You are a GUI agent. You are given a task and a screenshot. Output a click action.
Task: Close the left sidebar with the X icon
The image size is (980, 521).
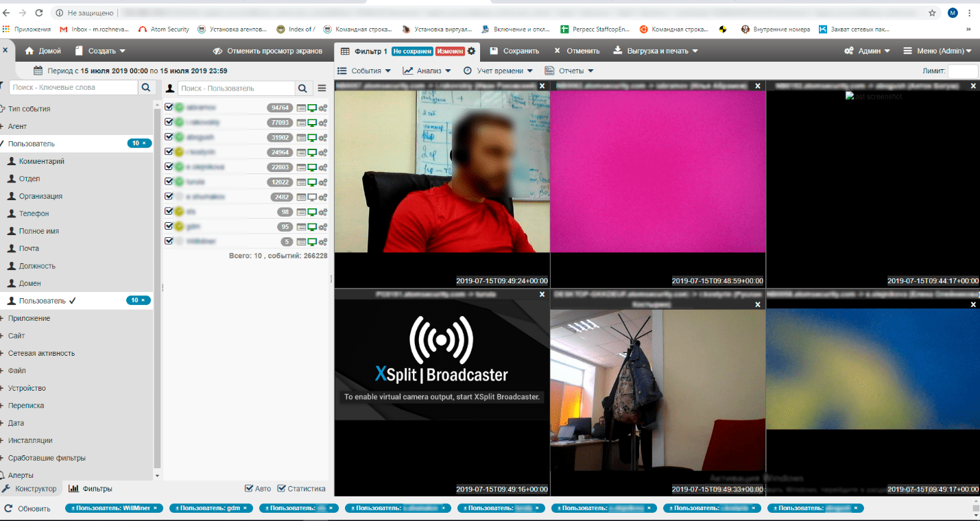click(5, 51)
